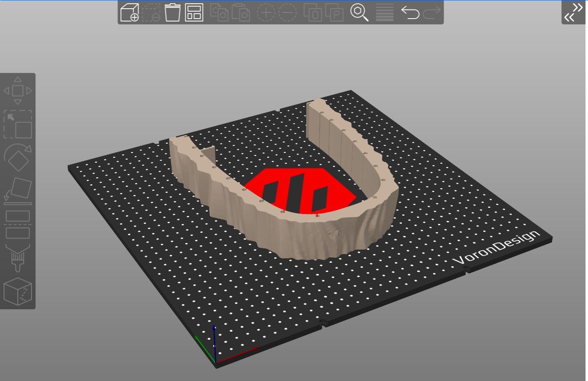Click the Paste icon in top toolbar
Screen dimensions: 588x381
coord(241,12)
